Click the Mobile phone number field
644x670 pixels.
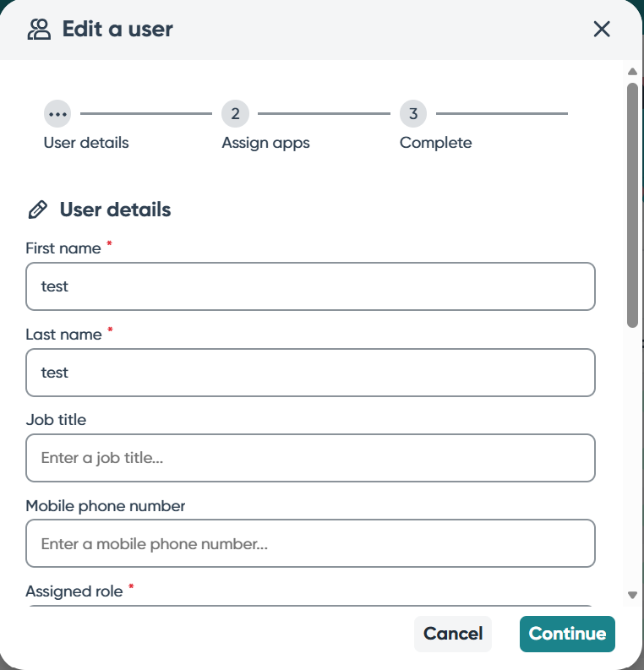(x=310, y=543)
